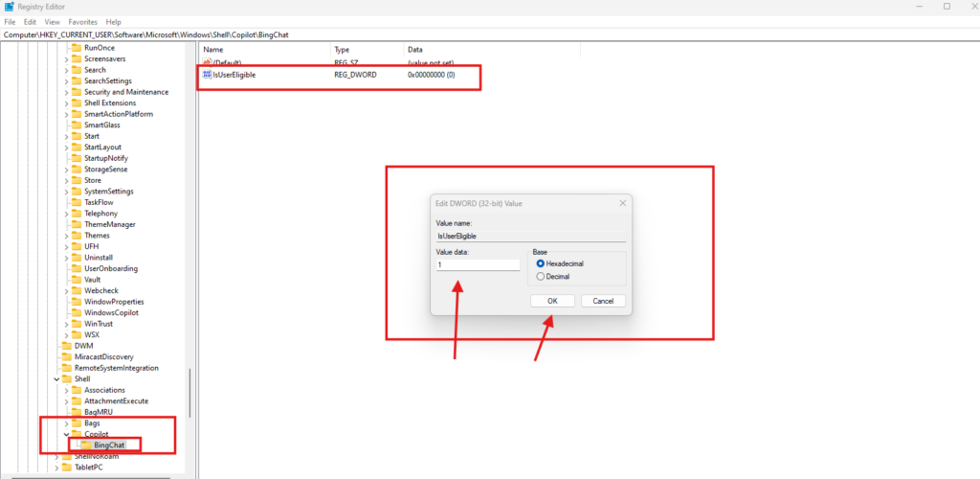This screenshot has width=980, height=479.
Task: Select the WindowsCopilot folder icon
Action: [x=77, y=312]
